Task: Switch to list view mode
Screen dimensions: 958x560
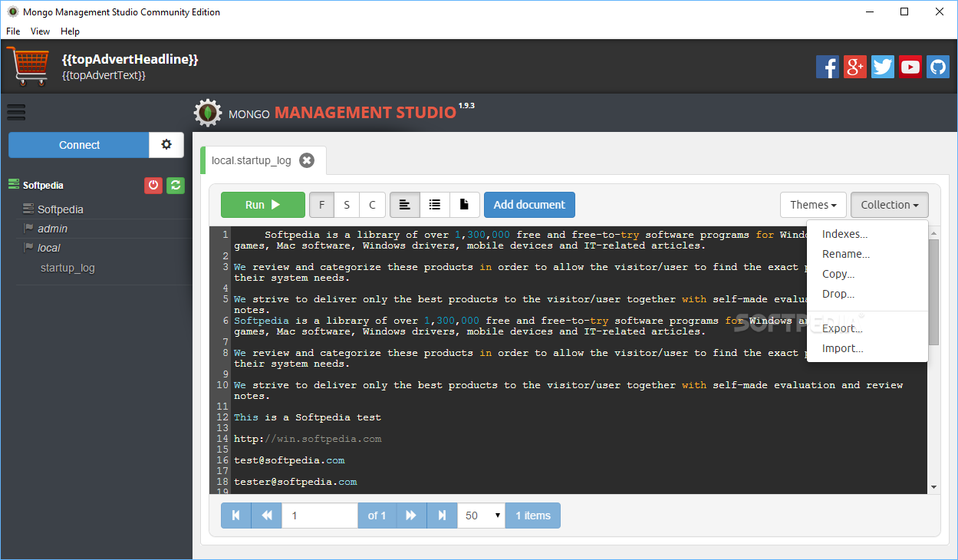Action: pos(435,205)
